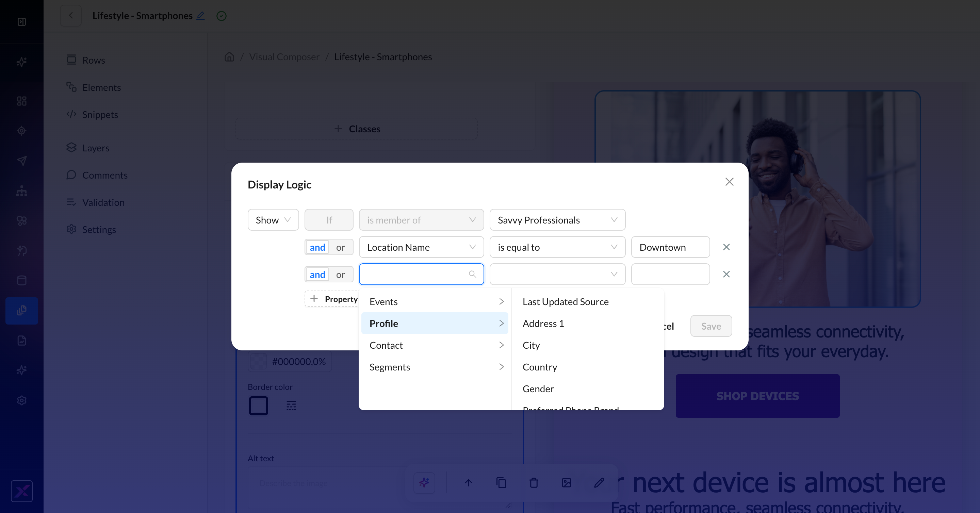Edit the Lifestyle - Smartphones title pencil icon
980x513 pixels.
click(x=200, y=16)
